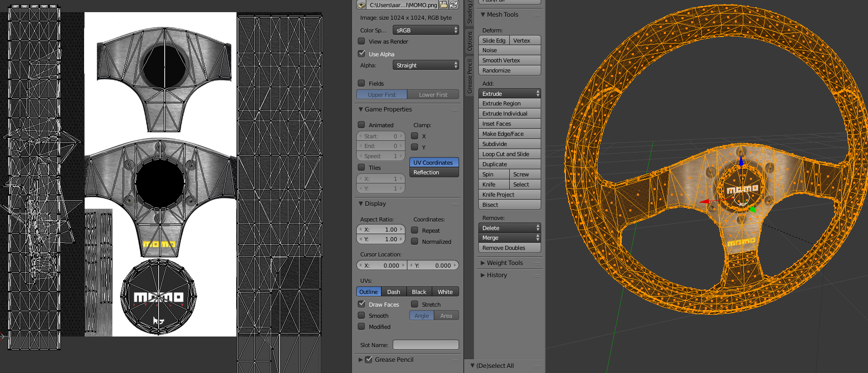Click the Extrude Region button
The height and width of the screenshot is (373, 868).
[x=510, y=103]
